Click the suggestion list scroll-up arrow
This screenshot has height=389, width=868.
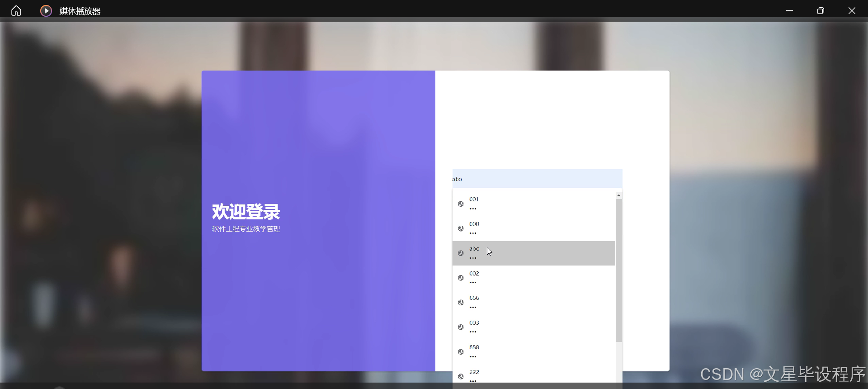(619, 195)
